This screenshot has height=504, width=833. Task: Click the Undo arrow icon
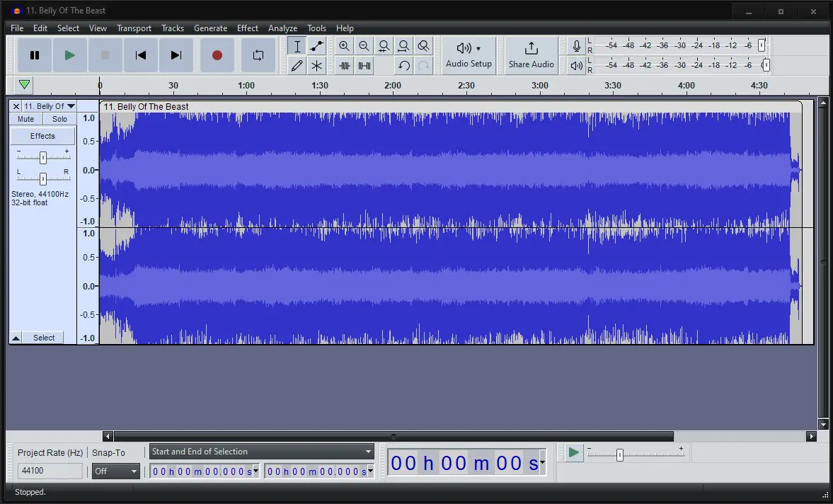(403, 66)
